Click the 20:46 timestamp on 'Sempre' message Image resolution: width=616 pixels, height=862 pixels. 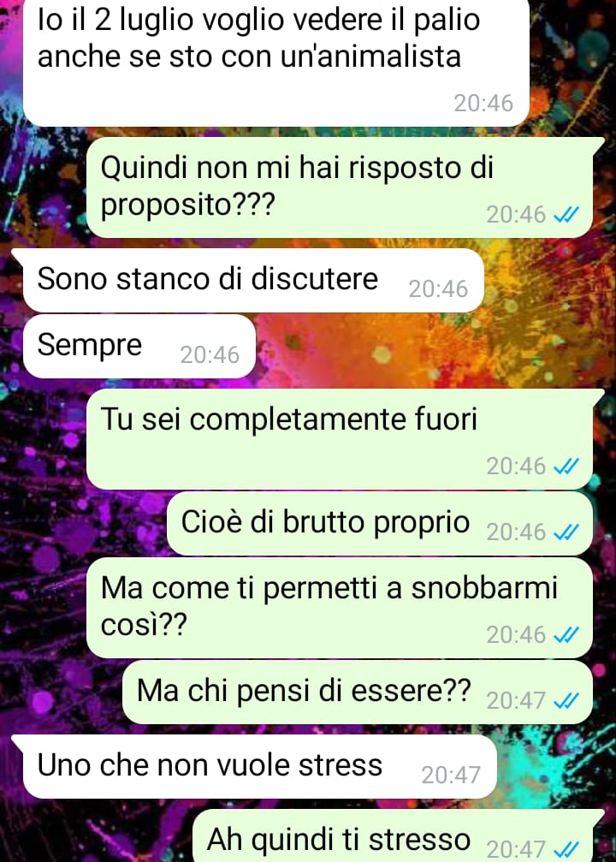coord(210,355)
